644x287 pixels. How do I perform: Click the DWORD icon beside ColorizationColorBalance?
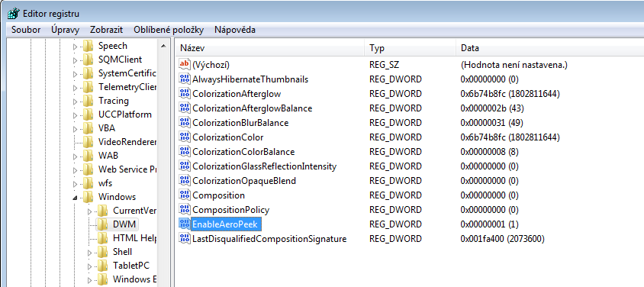[185, 151]
